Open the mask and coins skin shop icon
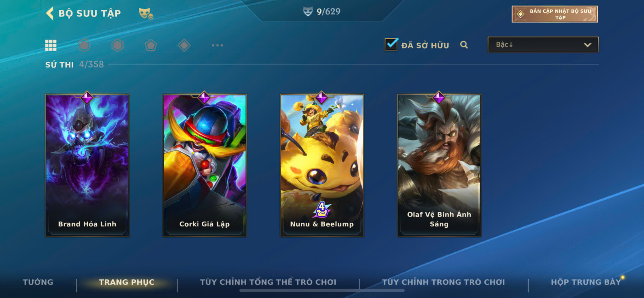Screen dimensions: 644x298 pos(146,13)
